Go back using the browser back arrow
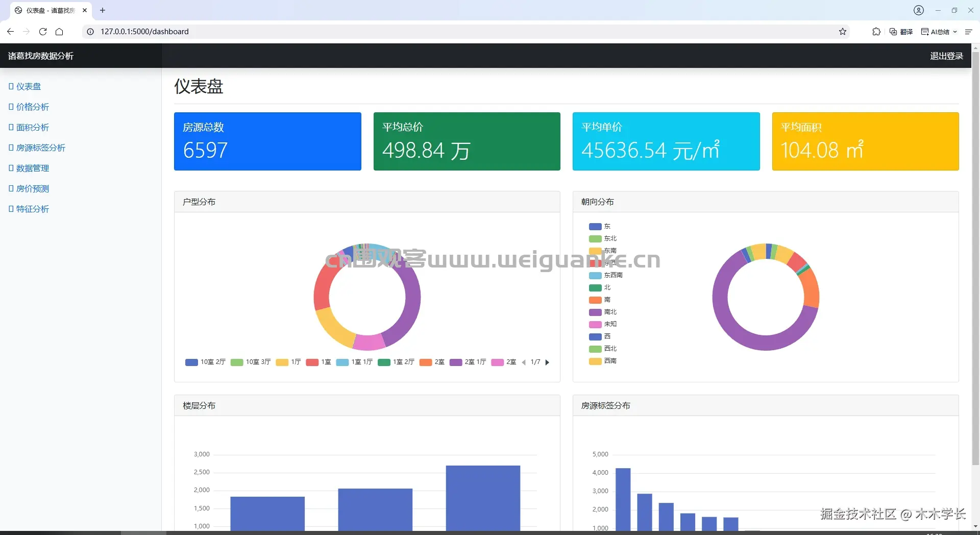The height and width of the screenshot is (535, 980). pyautogui.click(x=10, y=32)
